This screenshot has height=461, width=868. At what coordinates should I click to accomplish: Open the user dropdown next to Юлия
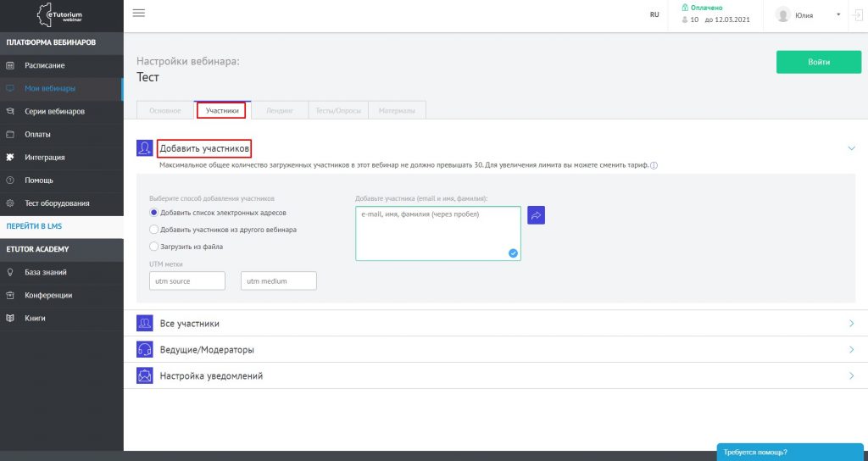tap(837, 14)
